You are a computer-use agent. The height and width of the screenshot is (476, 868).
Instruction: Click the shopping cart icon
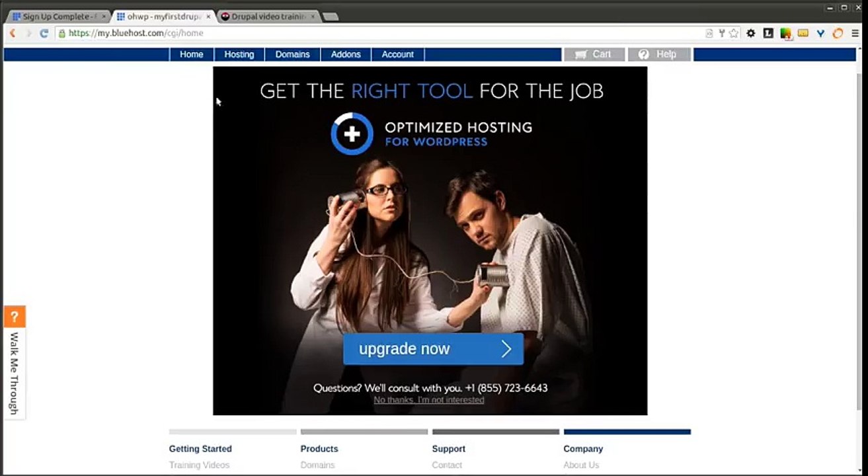point(581,55)
